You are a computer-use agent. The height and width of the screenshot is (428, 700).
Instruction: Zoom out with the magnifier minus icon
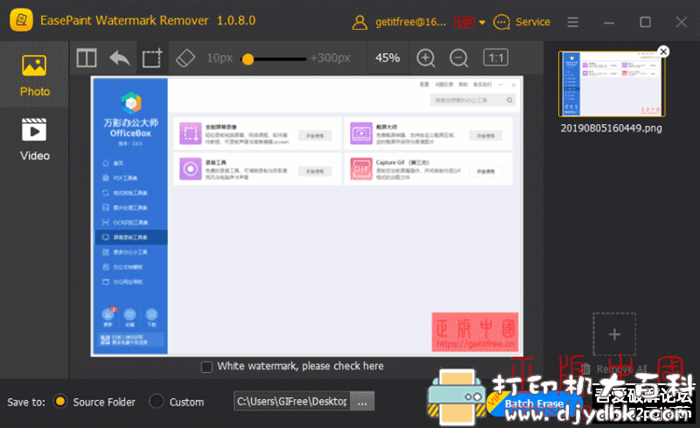click(x=458, y=58)
